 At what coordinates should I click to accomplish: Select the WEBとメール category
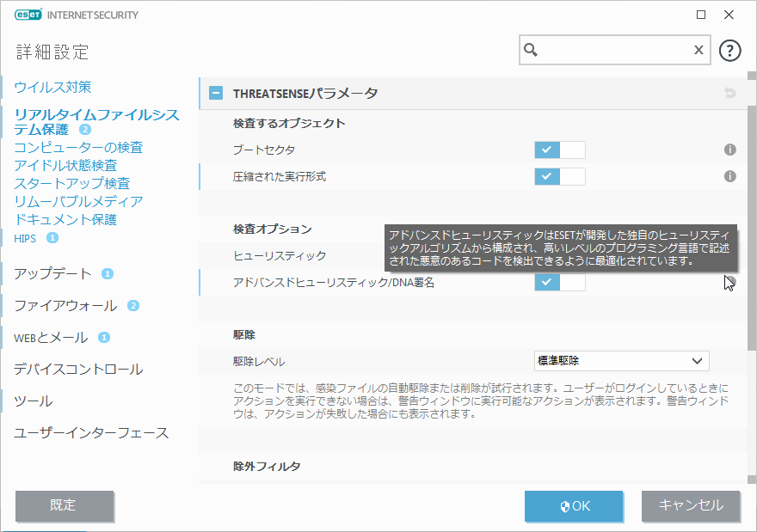[51, 338]
